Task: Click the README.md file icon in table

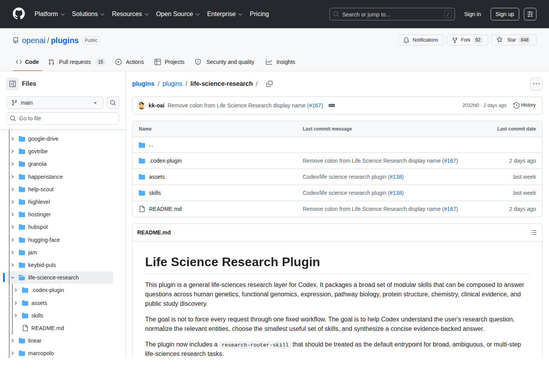Action: click(142, 209)
